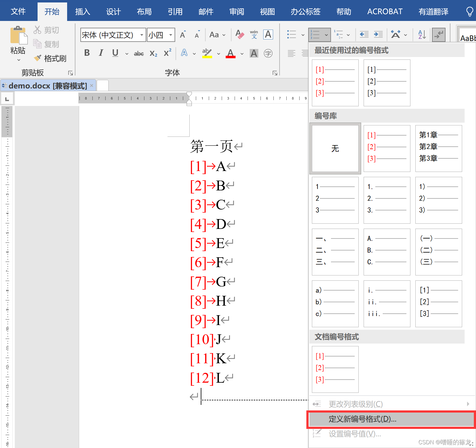Expand font color dropdown arrow

point(242,54)
